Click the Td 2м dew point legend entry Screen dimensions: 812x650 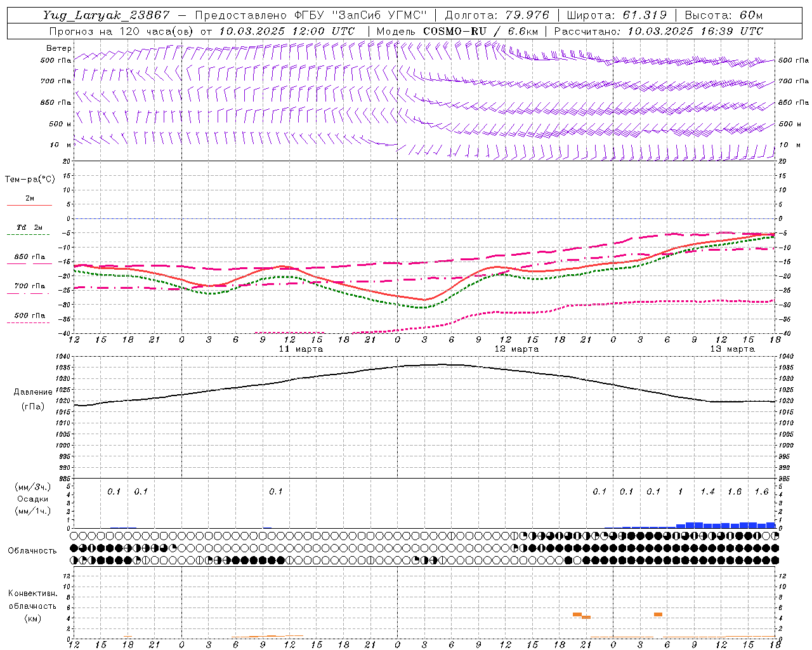(29, 227)
